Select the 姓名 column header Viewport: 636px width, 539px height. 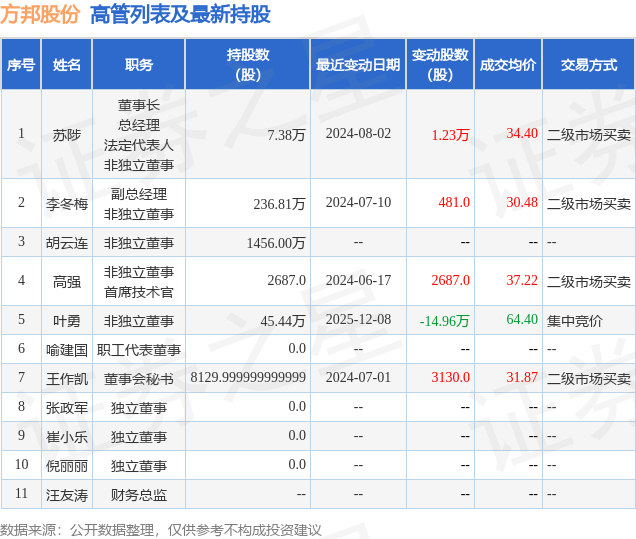coord(67,64)
